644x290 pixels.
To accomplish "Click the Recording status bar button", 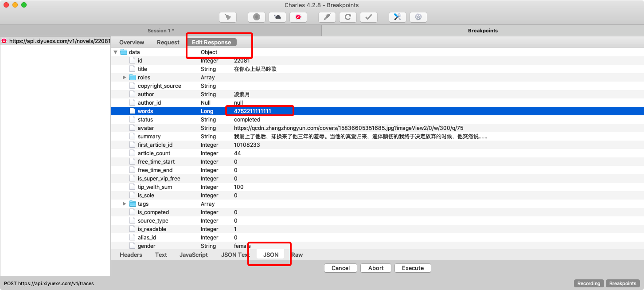I will point(589,283).
